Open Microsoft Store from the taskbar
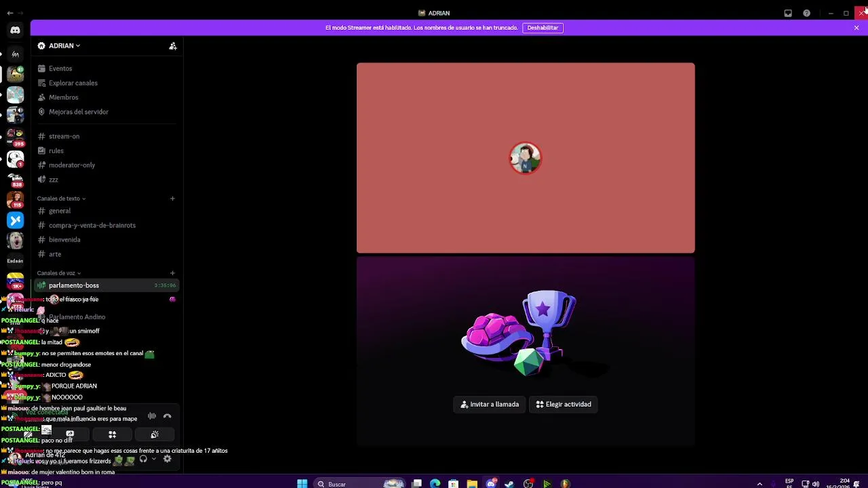Screen dimensions: 868x488 [454, 484]
